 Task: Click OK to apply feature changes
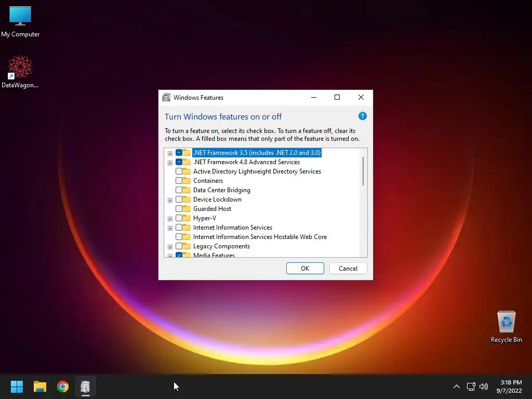[x=305, y=269]
